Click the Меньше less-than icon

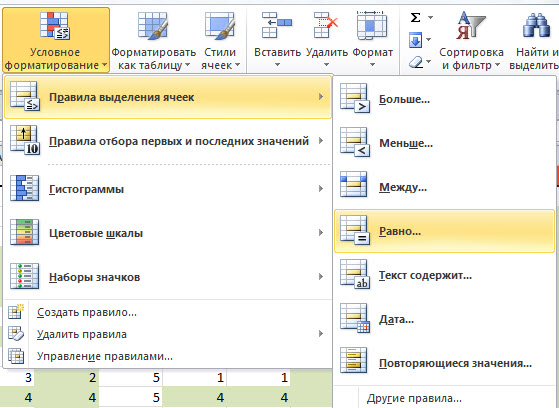coord(355,142)
